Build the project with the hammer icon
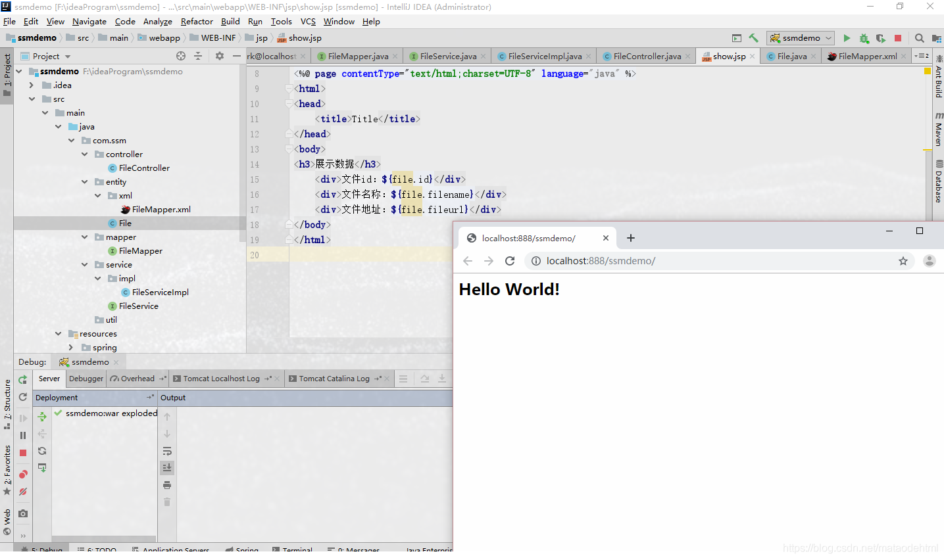 (754, 38)
